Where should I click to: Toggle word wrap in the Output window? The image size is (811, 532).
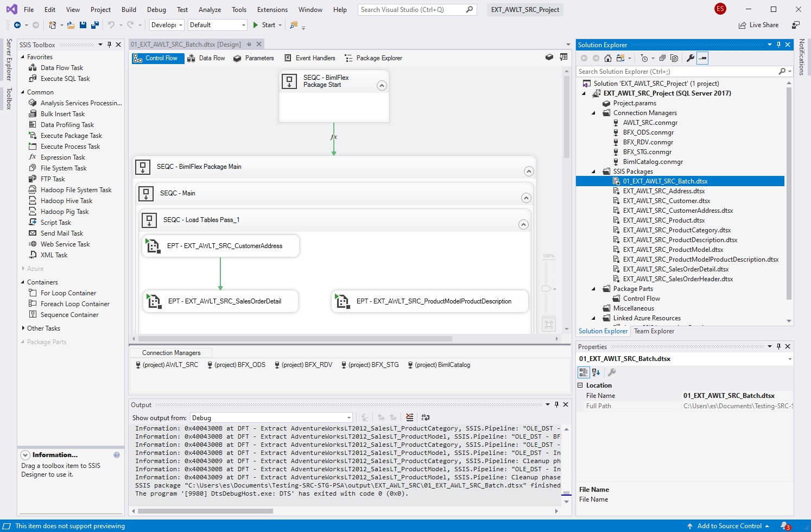click(x=425, y=417)
